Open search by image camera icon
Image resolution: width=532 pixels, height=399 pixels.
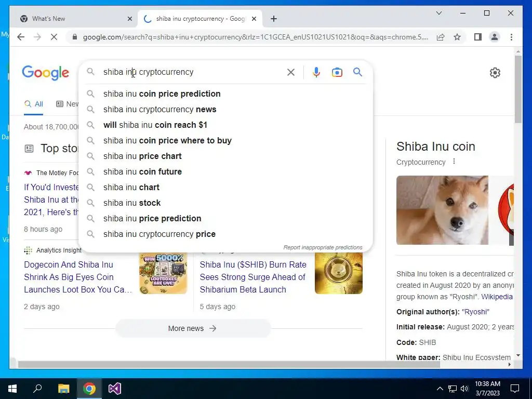(337, 72)
